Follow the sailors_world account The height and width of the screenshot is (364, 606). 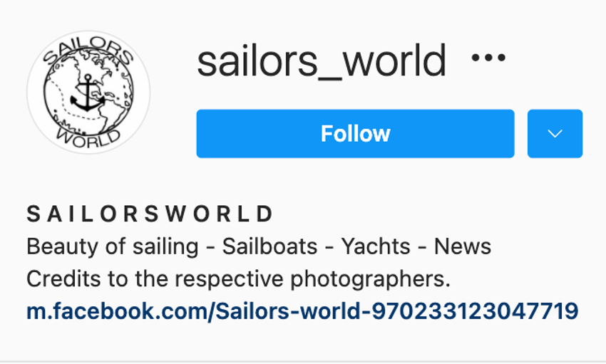[355, 133]
